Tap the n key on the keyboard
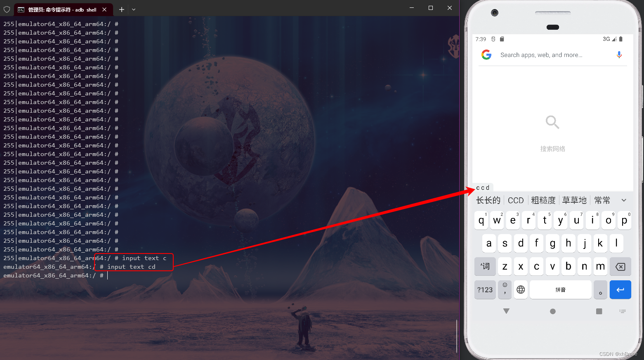The image size is (644, 360). (x=585, y=266)
